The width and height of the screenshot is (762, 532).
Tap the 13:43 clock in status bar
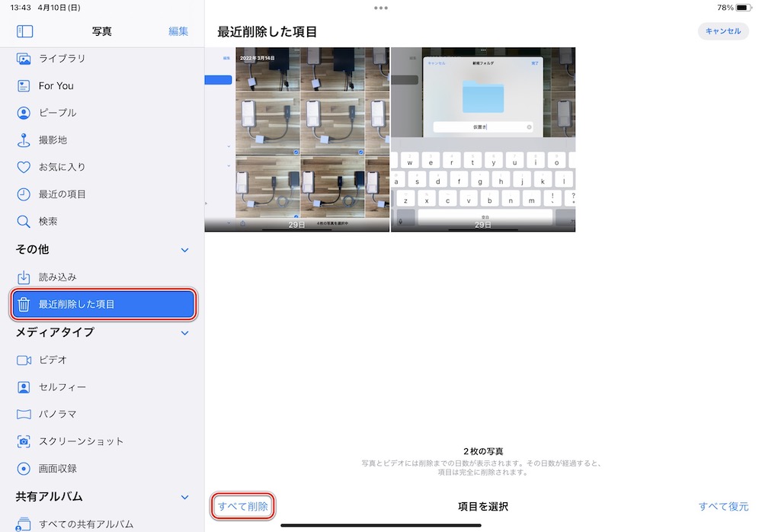[x=21, y=8]
